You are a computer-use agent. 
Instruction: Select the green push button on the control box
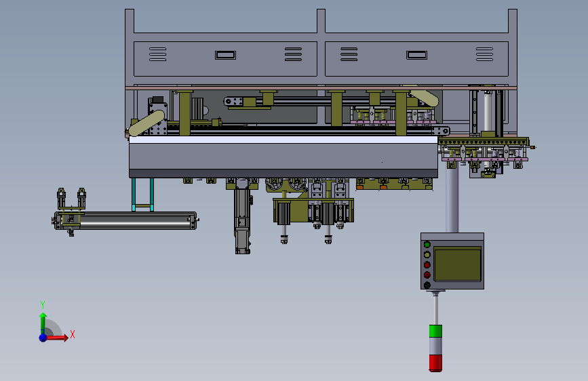[x=427, y=245]
